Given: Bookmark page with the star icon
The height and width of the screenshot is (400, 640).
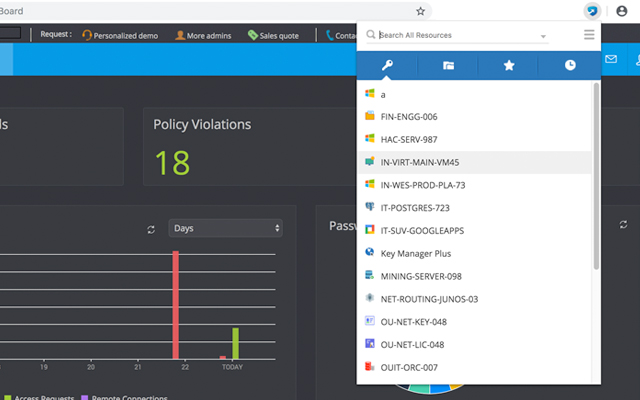Looking at the screenshot, I should [x=420, y=11].
